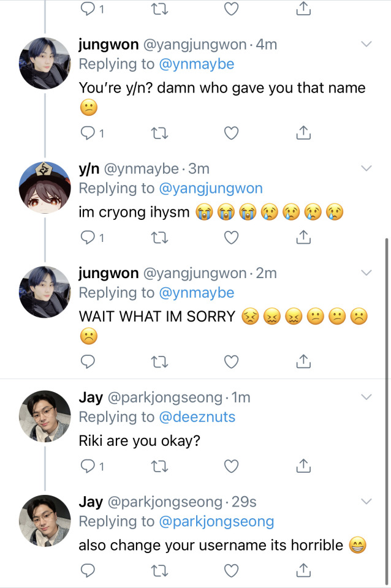Reply to jungwon's "You're y/n?" tweet
This screenshot has width=391, height=588.
[x=88, y=132]
